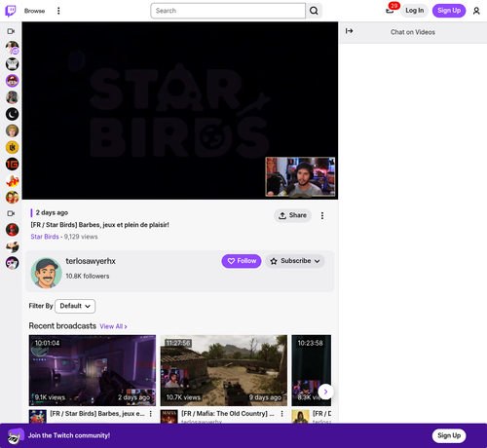This screenshot has width=487, height=448.
Task: Open the notifications inbox with red badge
Action: 390,11
